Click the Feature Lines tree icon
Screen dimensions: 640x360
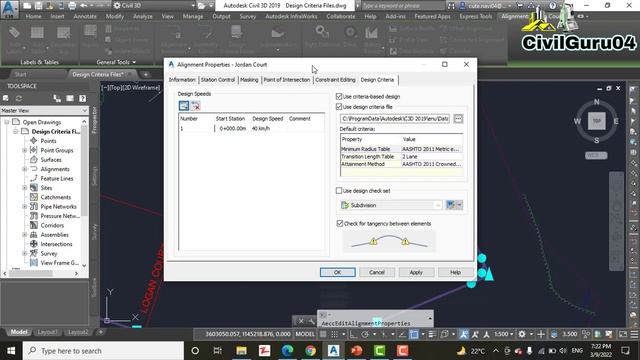tap(34, 178)
